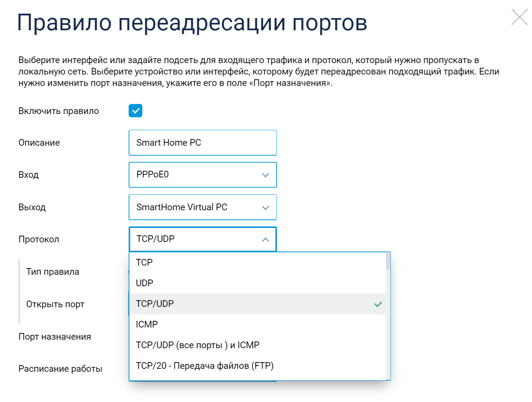Screen dimensions: 532x402
Task: Click the Описание field with Smart Home PC
Action: 202,143
